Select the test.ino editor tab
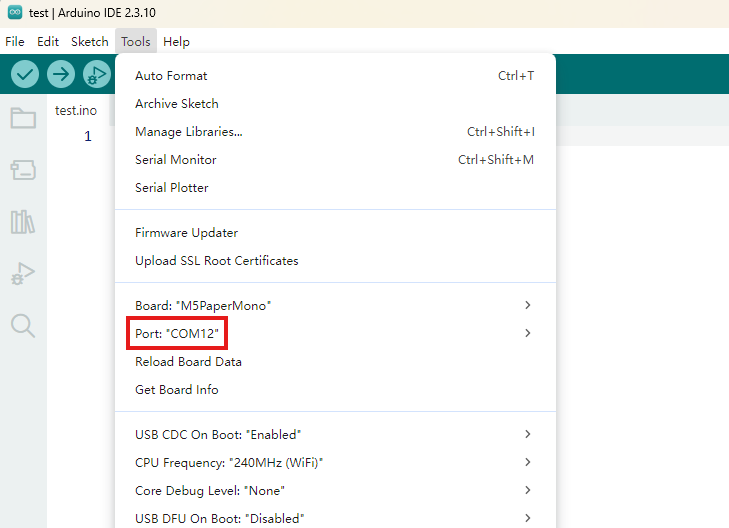The width and height of the screenshot is (729, 528). pos(76,111)
